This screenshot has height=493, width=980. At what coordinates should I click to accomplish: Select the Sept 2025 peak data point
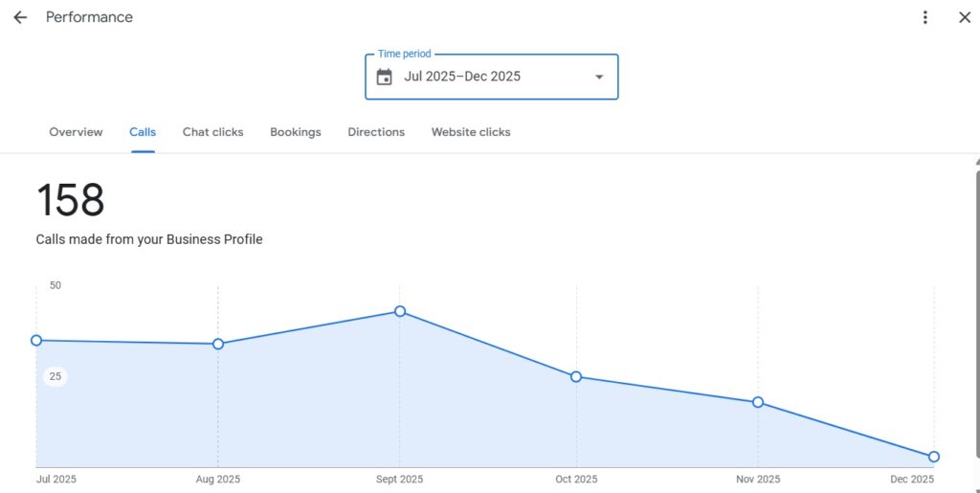coord(400,311)
